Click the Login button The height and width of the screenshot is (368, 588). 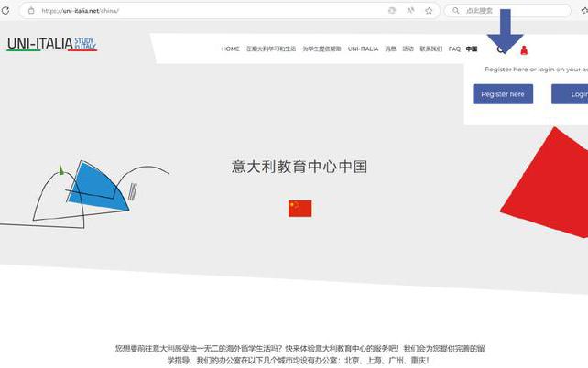click(570, 94)
